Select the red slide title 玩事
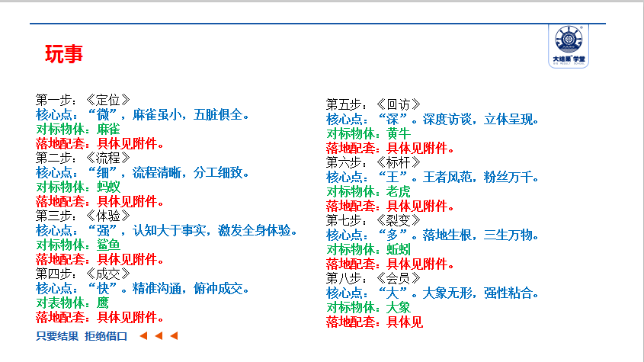This screenshot has height=362, width=644. [64, 55]
